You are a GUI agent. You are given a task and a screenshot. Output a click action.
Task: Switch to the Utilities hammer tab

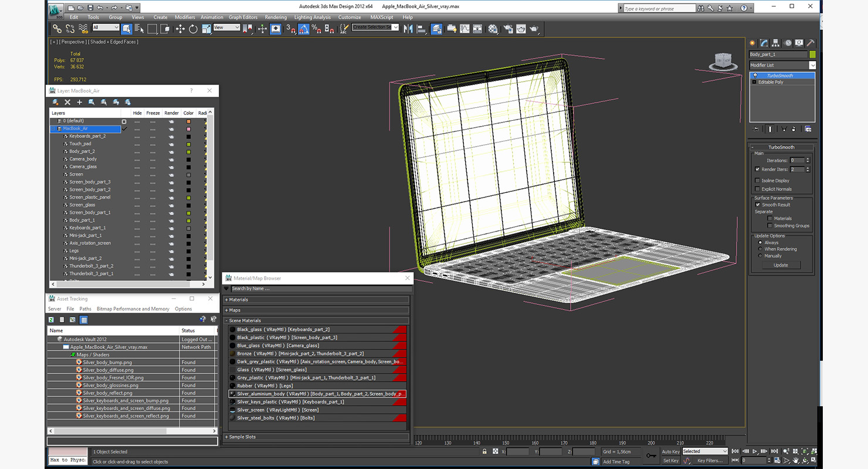tap(811, 43)
